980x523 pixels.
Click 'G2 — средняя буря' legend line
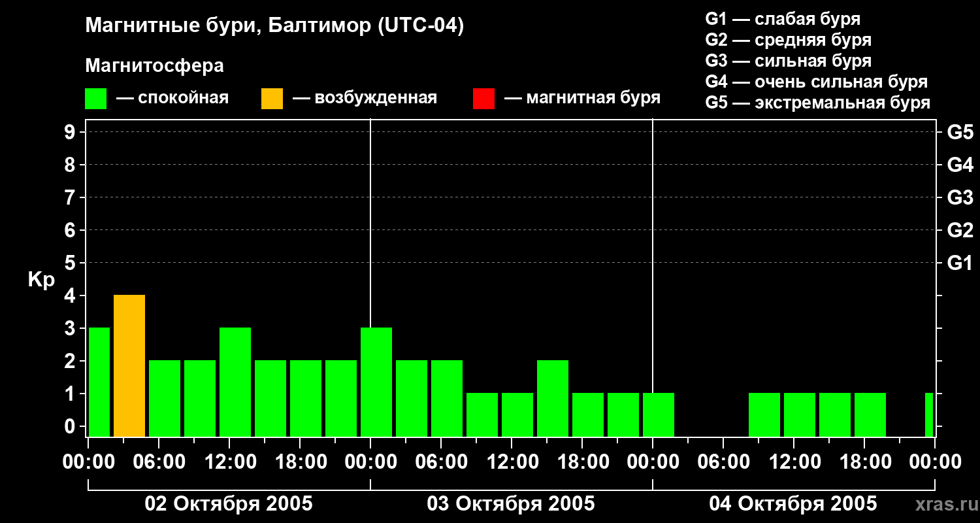click(789, 40)
